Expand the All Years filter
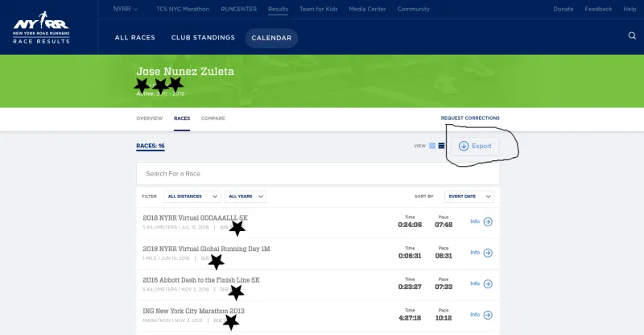Viewport: 644px width, 335px height. [x=246, y=196]
